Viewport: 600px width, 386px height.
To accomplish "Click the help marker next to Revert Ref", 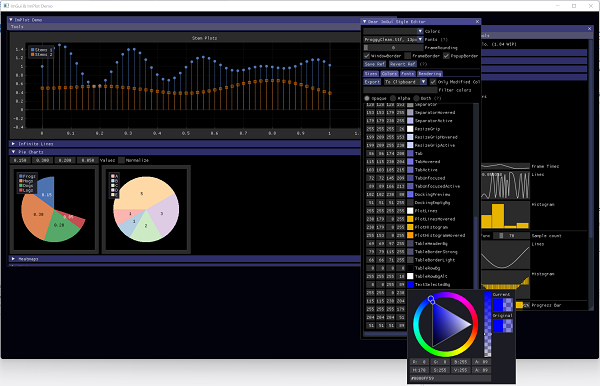I will click(x=423, y=64).
